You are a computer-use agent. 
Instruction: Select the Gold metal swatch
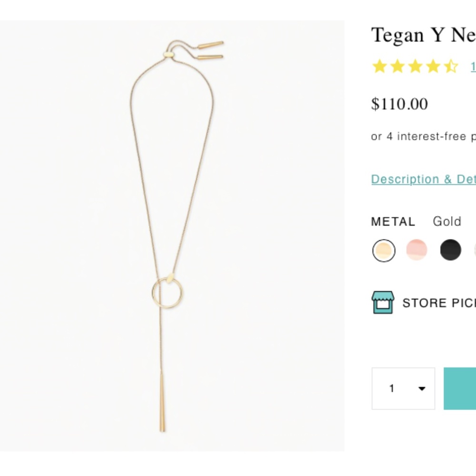[x=384, y=250]
